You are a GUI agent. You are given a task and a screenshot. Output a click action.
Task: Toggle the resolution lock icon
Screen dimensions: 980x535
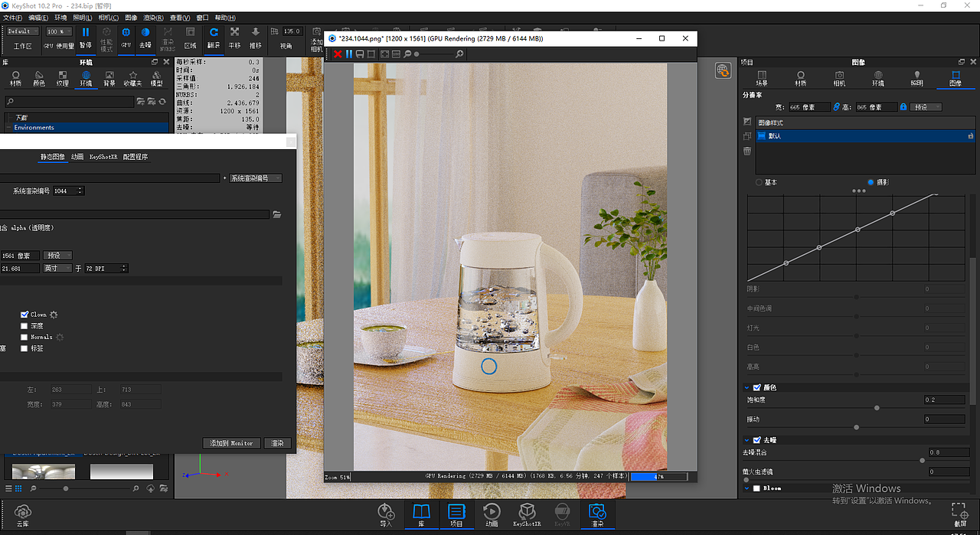903,107
